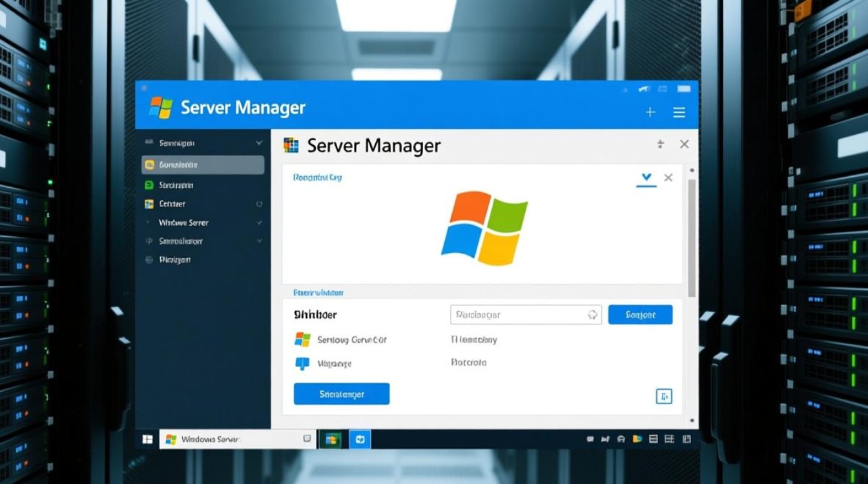868x484 pixels.
Task: Click the plus icon in the blue header
Action: (650, 112)
